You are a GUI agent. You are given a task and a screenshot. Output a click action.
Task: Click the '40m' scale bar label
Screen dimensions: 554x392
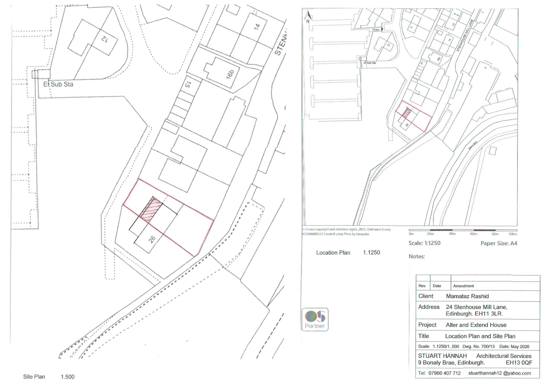click(452, 234)
